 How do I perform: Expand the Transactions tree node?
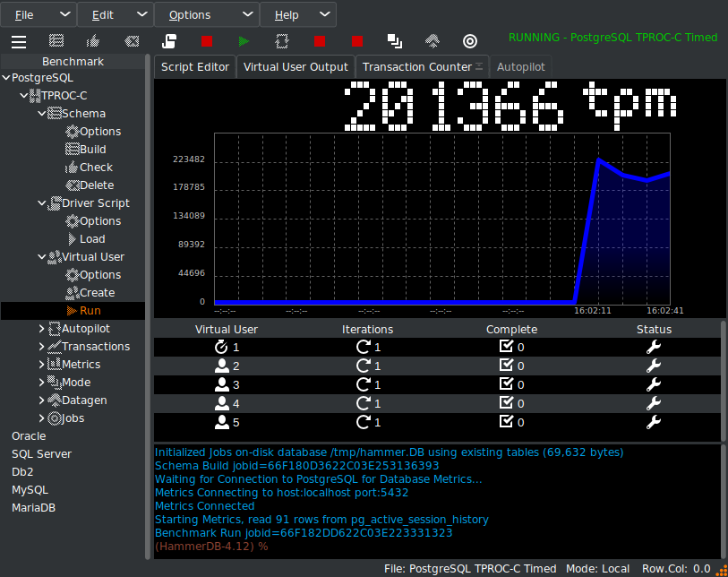pos(42,347)
